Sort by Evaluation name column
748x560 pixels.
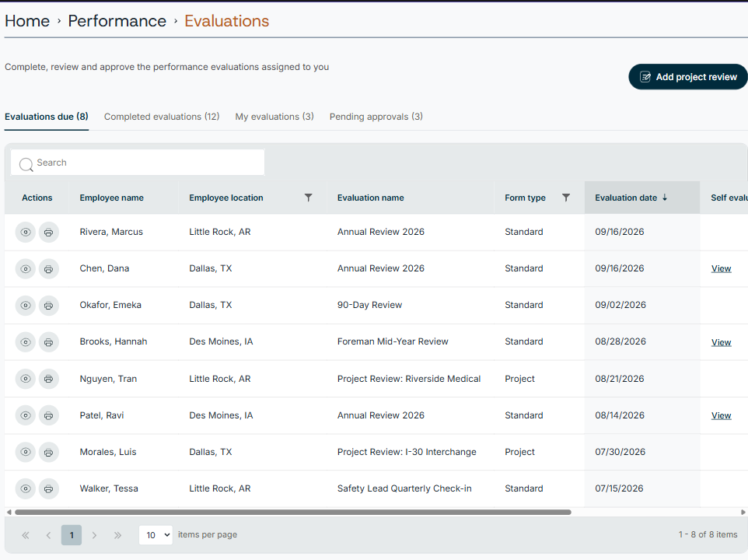point(371,198)
